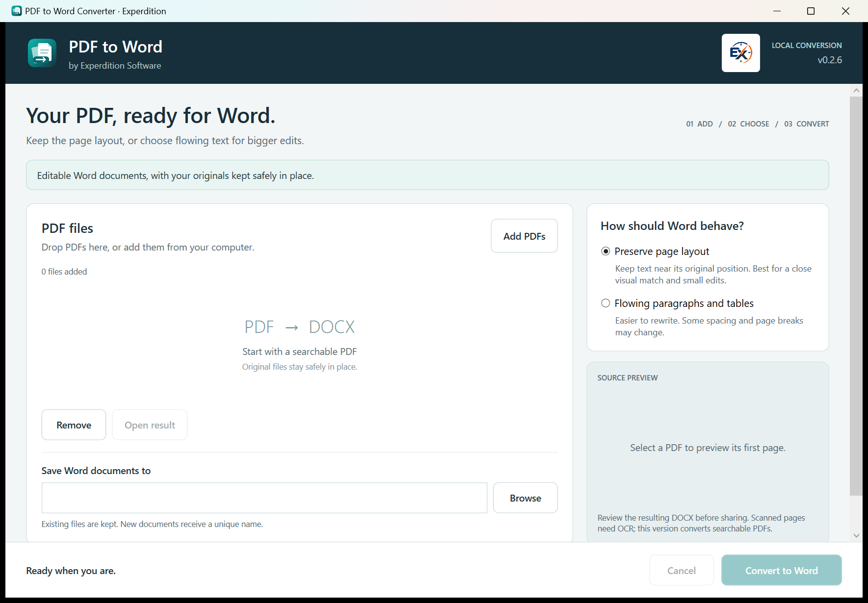Click the Remove button
Viewport: 868px width, 603px height.
tap(74, 425)
